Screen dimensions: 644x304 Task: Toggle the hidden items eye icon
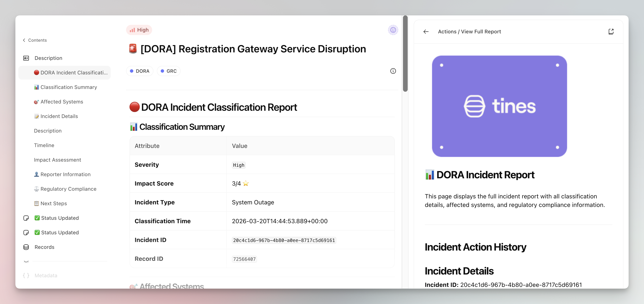[26, 261]
